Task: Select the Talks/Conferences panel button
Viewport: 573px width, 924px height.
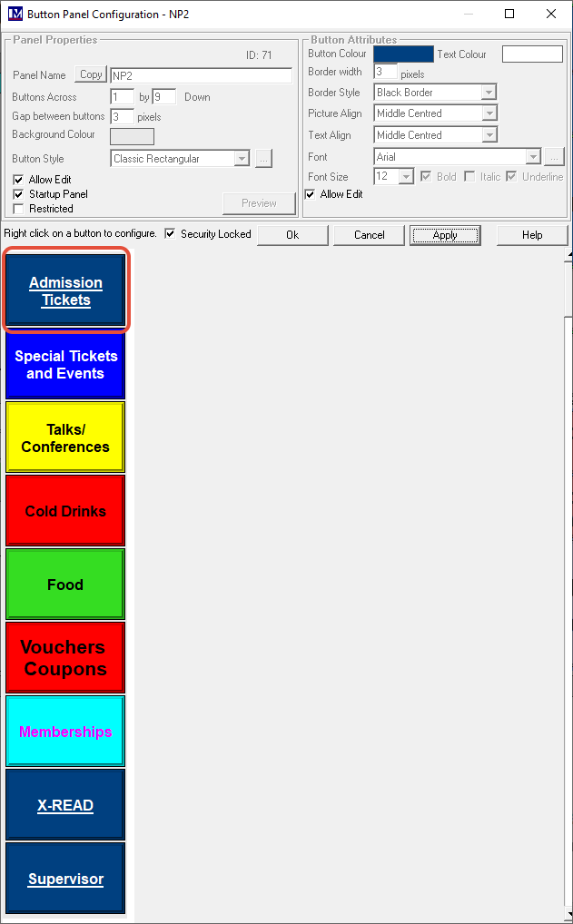Action: [65, 437]
